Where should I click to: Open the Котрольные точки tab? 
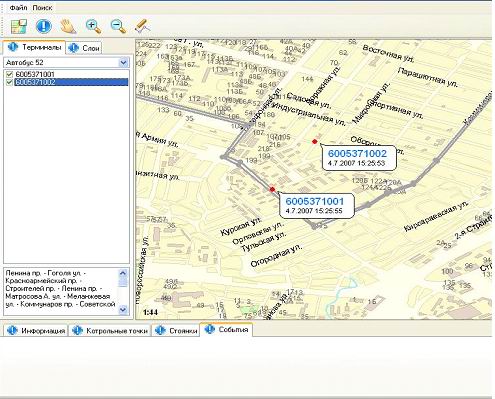(110, 331)
